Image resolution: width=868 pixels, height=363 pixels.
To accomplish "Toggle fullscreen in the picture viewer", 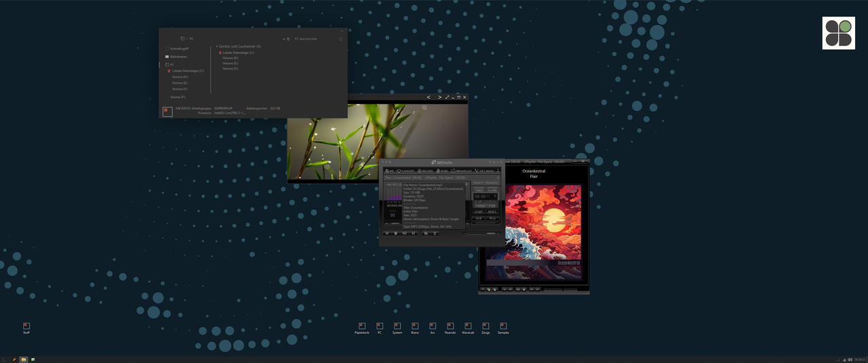I will tap(448, 98).
